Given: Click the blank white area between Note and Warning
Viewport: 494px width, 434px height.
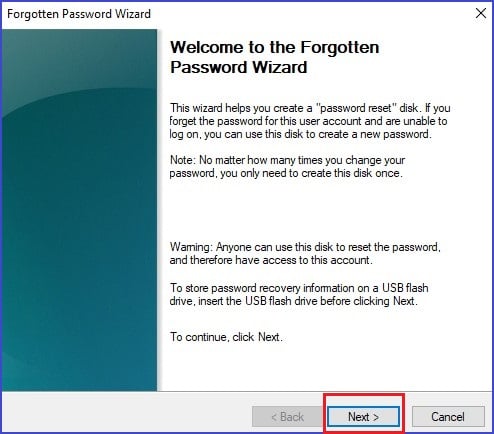Looking at the screenshot, I should [310, 211].
